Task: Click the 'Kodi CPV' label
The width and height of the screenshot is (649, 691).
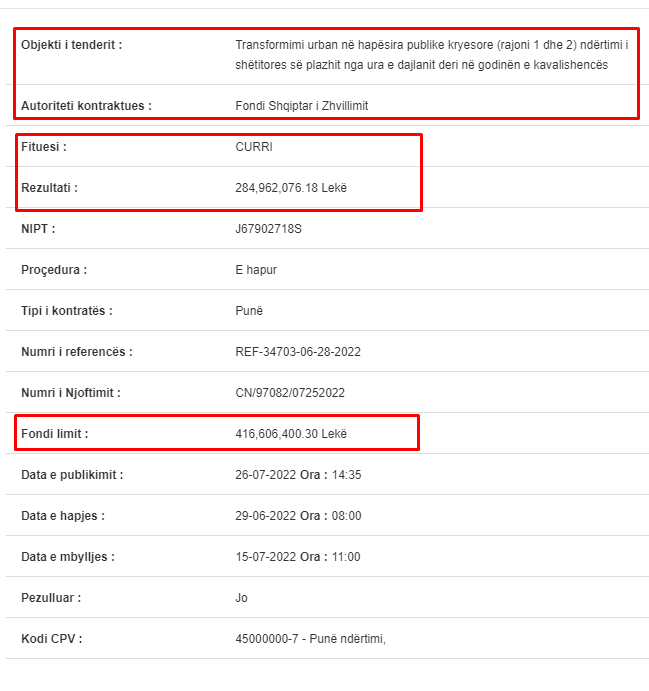Action: [52, 639]
